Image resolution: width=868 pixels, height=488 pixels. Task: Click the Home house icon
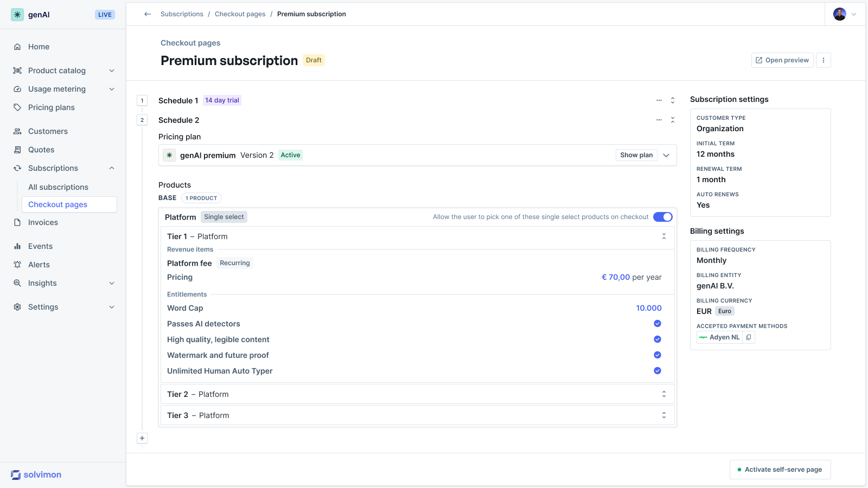(x=17, y=47)
